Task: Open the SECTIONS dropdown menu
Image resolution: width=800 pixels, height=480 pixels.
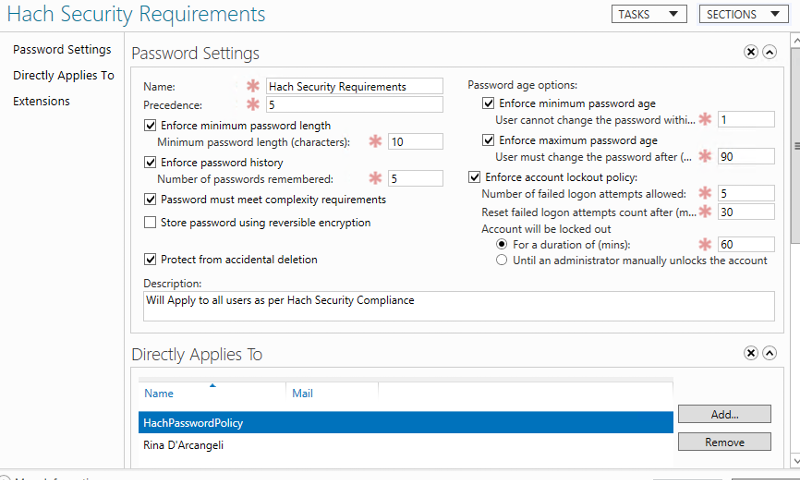Action: pos(744,14)
